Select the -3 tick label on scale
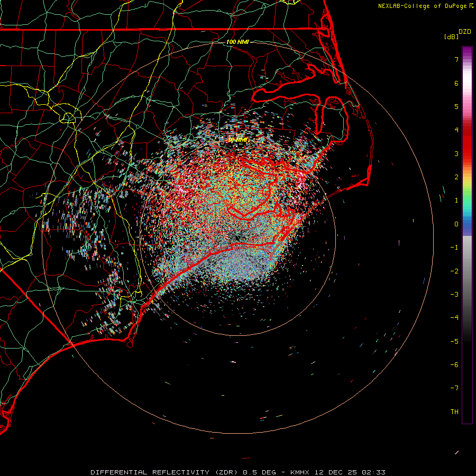Viewport: 476px width, 476px height. [454, 295]
